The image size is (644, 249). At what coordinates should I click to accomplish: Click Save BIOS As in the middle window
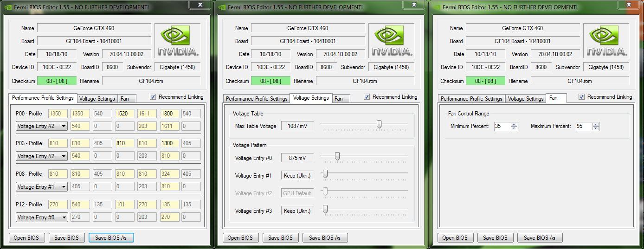point(325,238)
